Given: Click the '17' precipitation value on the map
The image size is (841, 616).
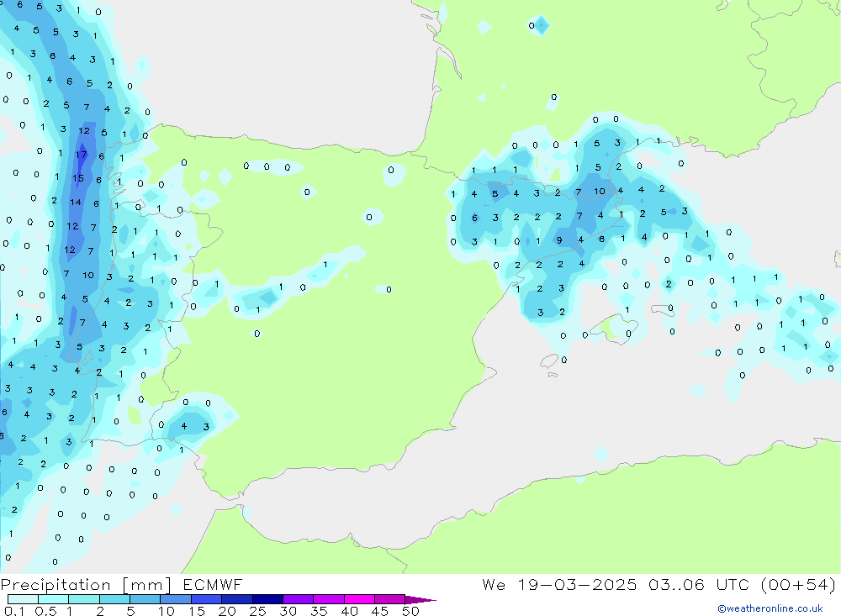Looking at the screenshot, I should point(81,155).
